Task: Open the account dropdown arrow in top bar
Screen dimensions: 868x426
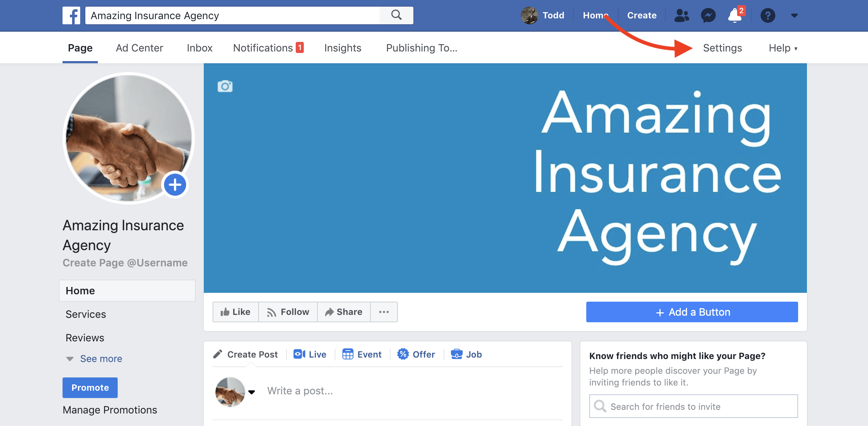Action: (794, 15)
